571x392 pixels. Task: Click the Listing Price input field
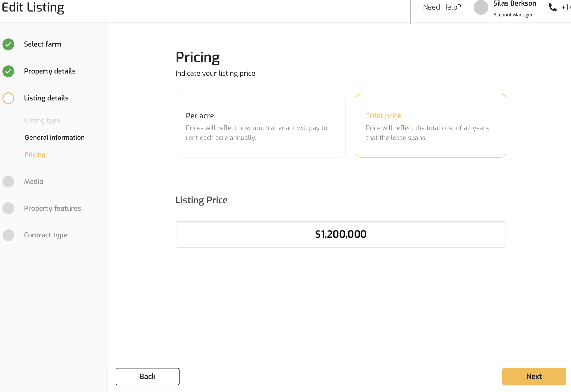click(x=341, y=234)
